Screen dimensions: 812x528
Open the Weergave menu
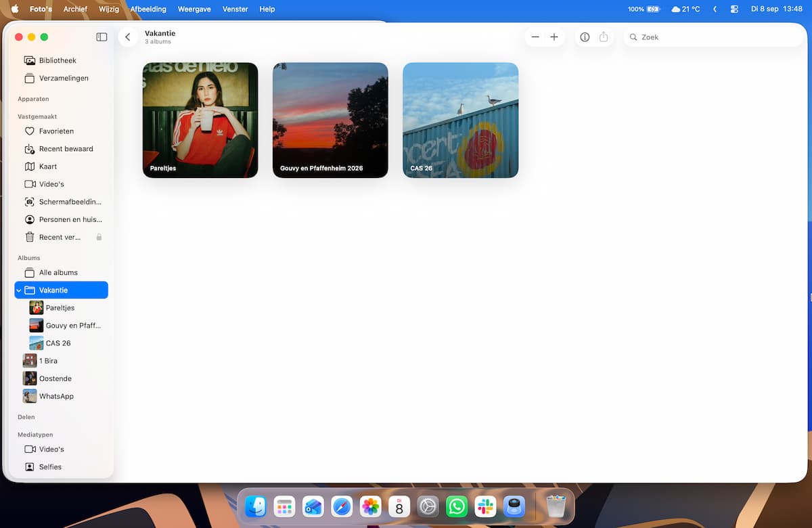pyautogui.click(x=194, y=9)
